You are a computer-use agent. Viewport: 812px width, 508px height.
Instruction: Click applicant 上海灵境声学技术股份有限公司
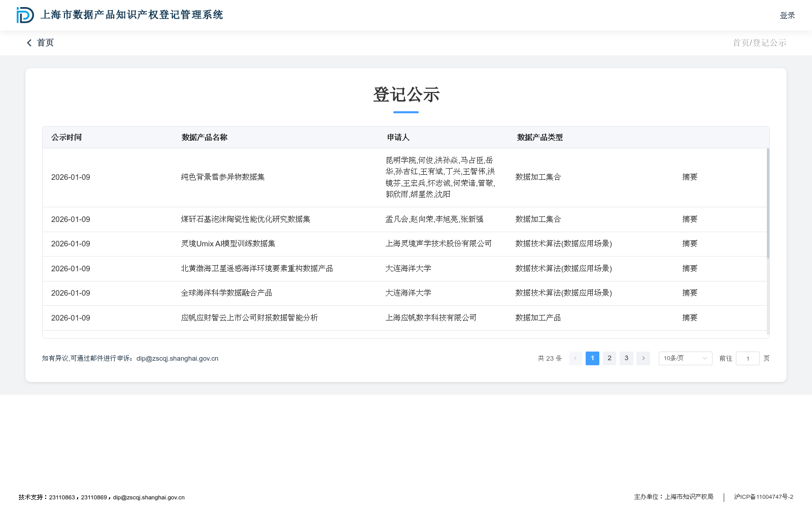[x=438, y=244]
